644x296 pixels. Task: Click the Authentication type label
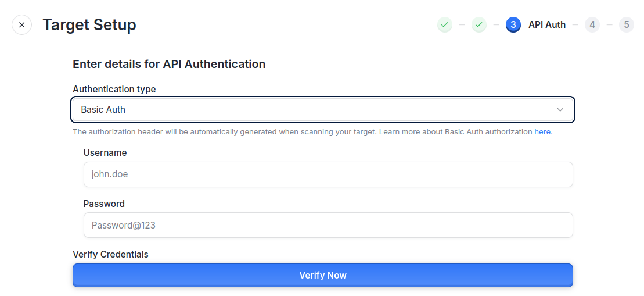pos(114,89)
